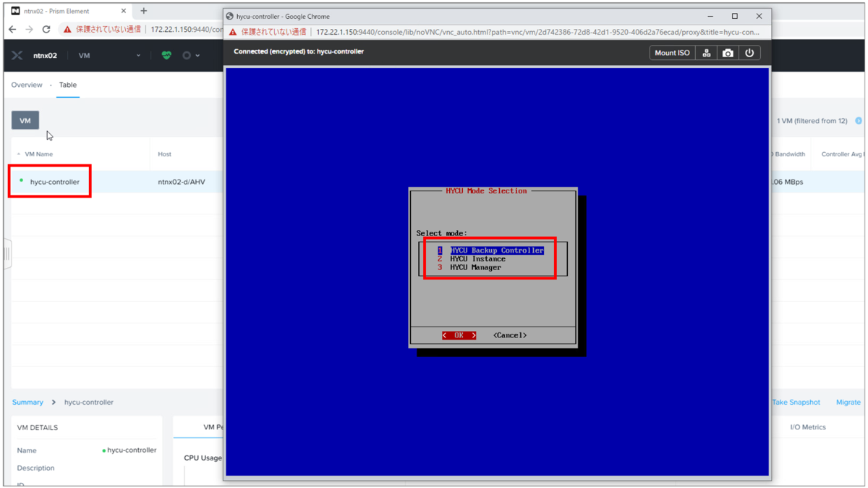Click the Migrate link

pos(848,402)
